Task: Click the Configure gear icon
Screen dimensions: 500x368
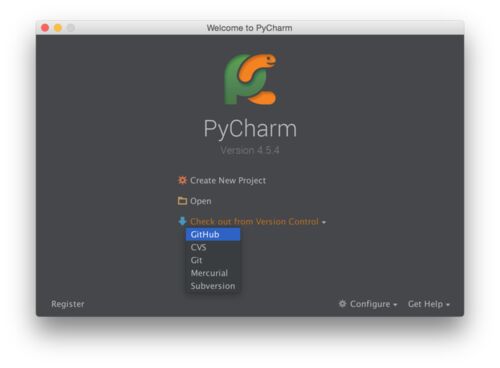Action: [342, 304]
